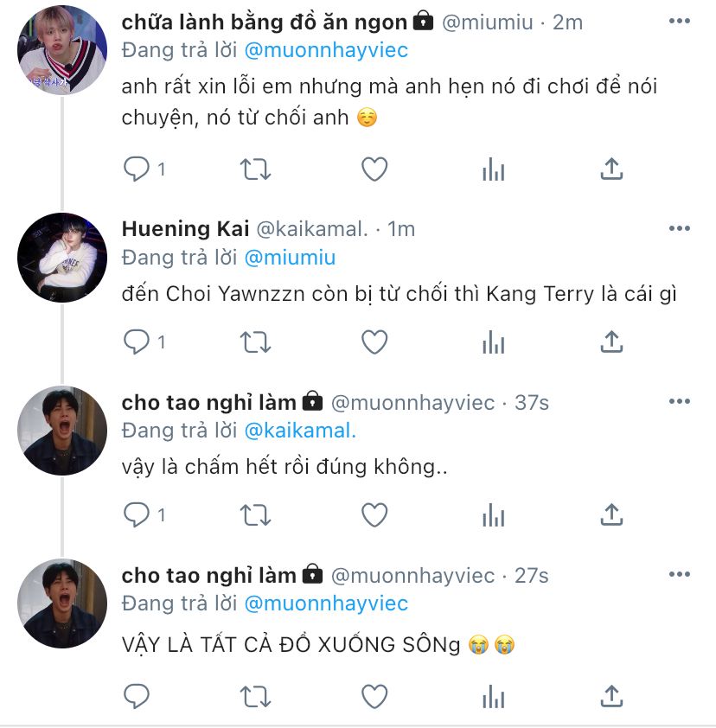
Task: Reply to the miumiu tweet
Action: point(137,169)
